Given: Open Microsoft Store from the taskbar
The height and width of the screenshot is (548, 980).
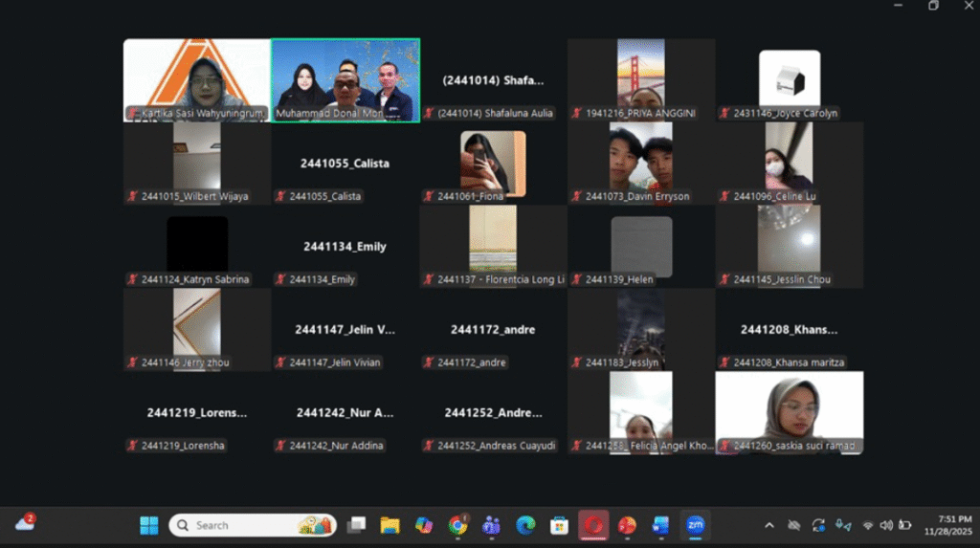Looking at the screenshot, I should [x=559, y=525].
